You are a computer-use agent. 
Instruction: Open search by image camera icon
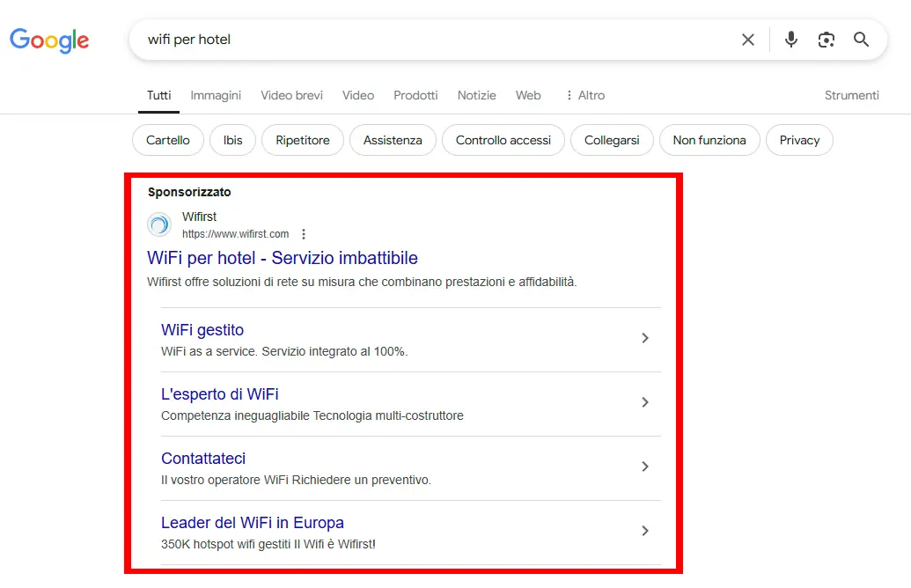(827, 40)
